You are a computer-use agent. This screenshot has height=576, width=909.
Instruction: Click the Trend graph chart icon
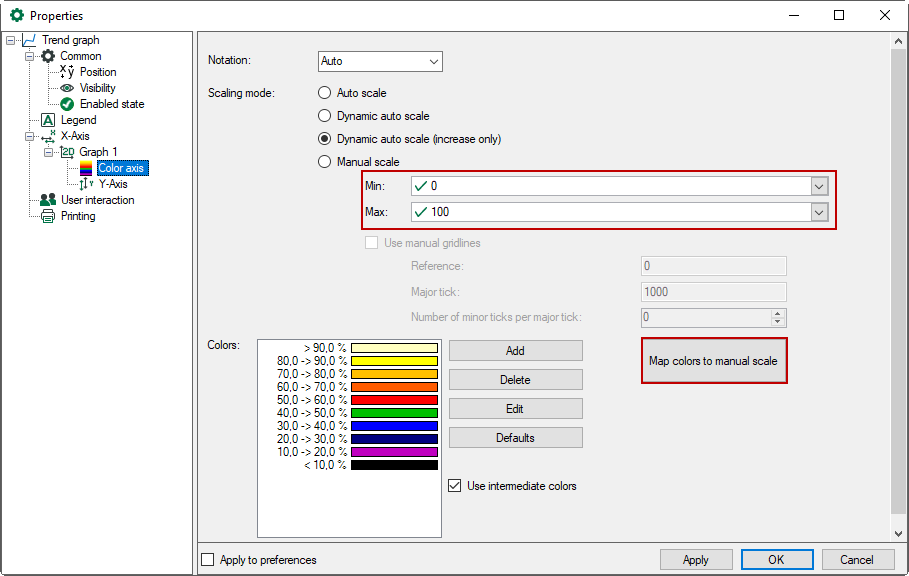(29, 40)
